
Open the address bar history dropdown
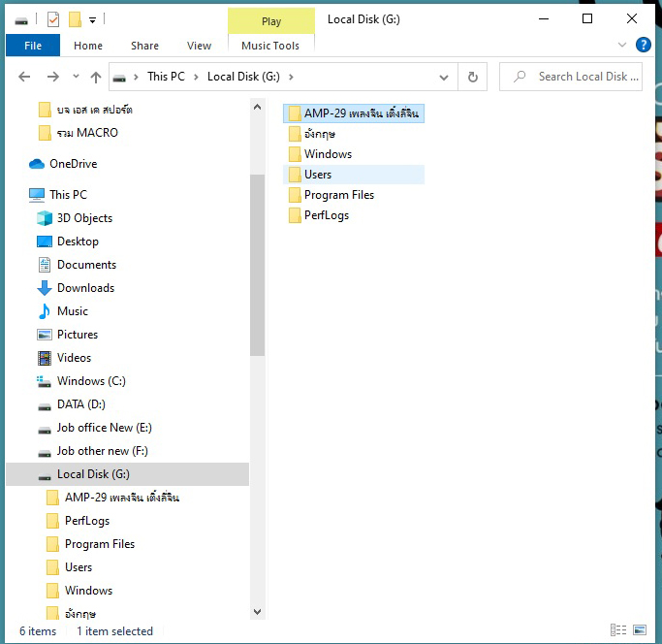[x=445, y=77]
